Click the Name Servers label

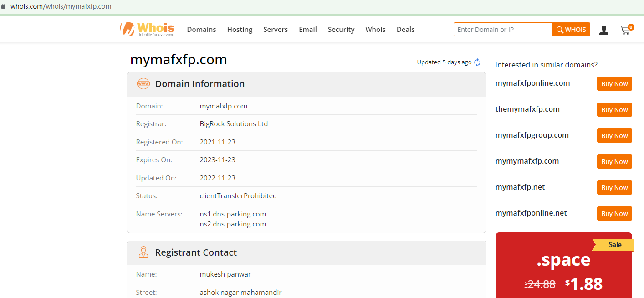tap(159, 214)
